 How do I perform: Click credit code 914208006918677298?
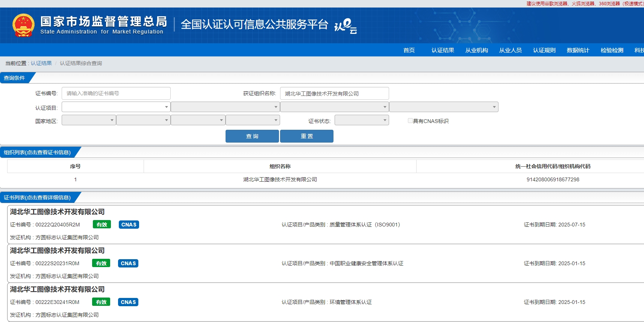553,179
